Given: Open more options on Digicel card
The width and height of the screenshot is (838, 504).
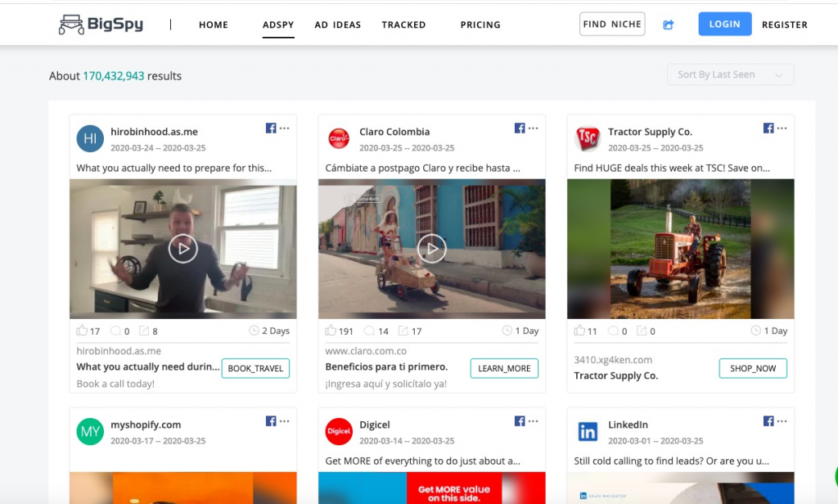Looking at the screenshot, I should 534,421.
